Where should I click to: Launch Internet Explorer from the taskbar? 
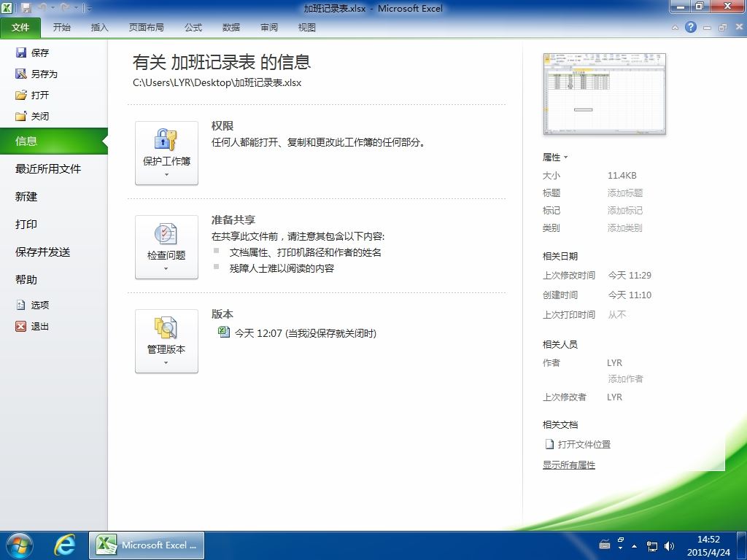64,545
